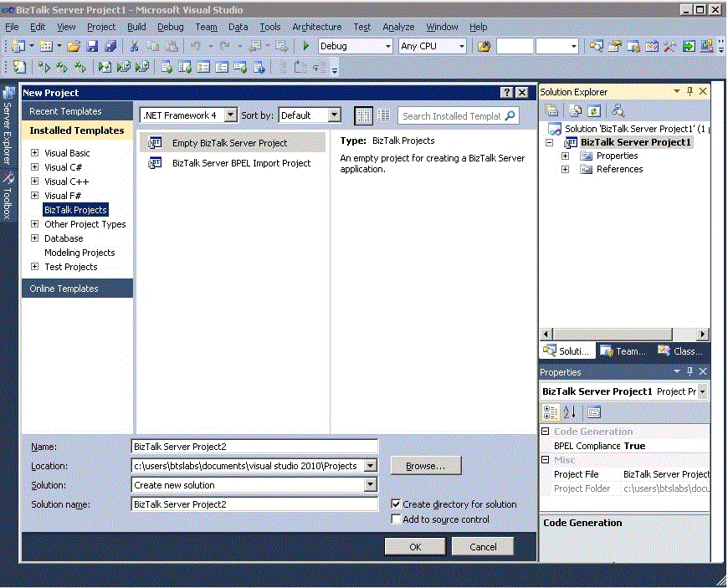Screen dimensions: 728x588
Task: Open the Architecture menu
Action: [x=316, y=27]
